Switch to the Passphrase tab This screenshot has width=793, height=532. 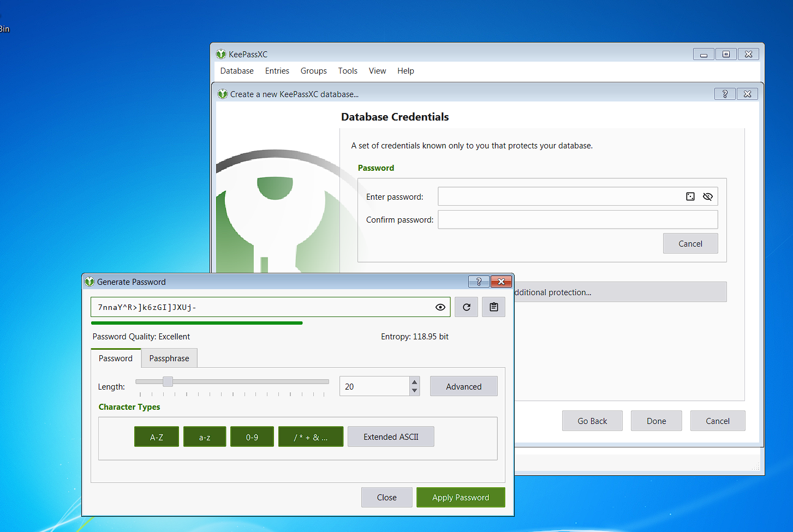click(169, 358)
